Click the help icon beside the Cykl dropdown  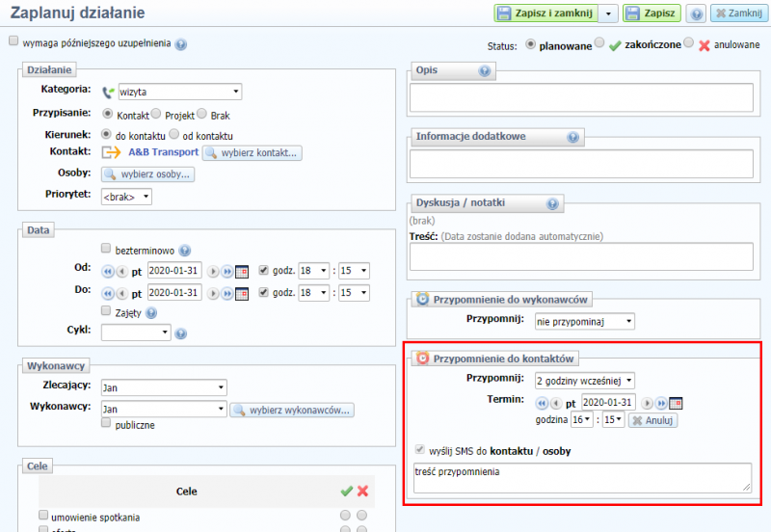click(180, 332)
